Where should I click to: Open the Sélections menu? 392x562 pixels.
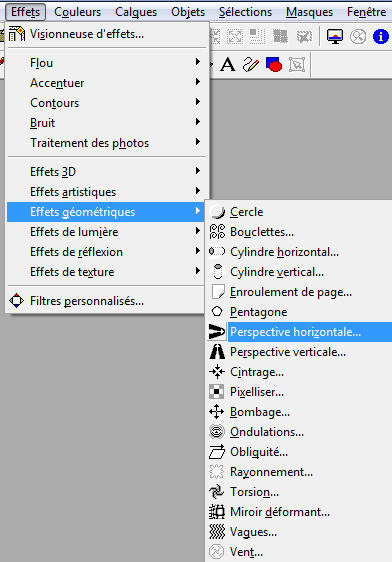tap(245, 12)
